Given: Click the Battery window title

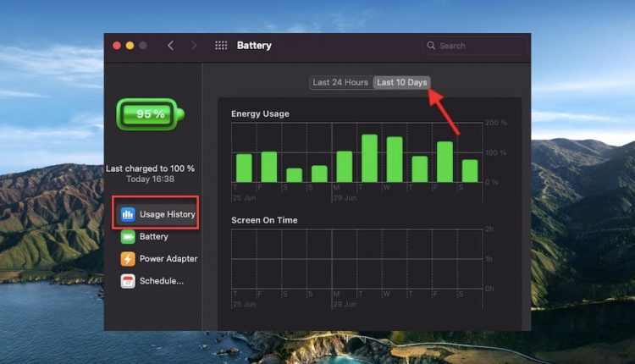Looking at the screenshot, I should tap(254, 46).
